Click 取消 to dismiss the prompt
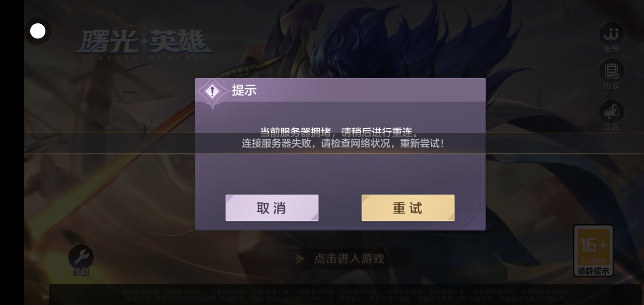The width and height of the screenshot is (644, 305). 272,208
